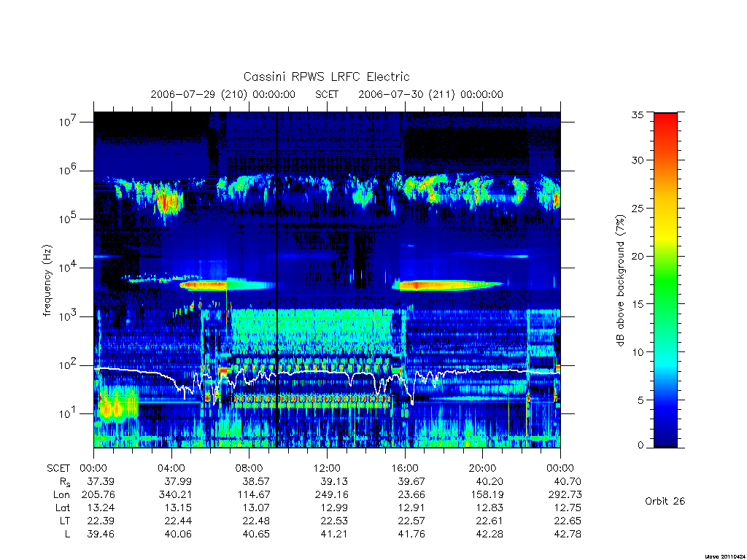
Task: Click the LT value '22.65'
Action: (568, 521)
